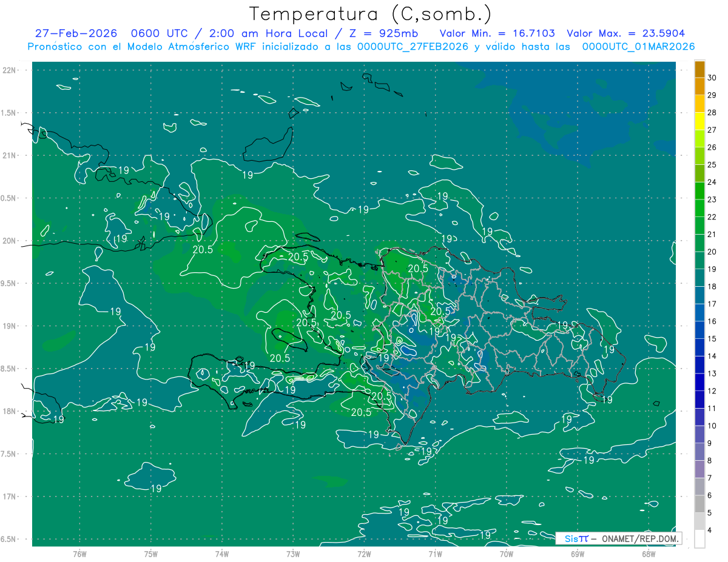This screenshot has height=562, width=728.
Task: Click "Valor Max. = 23.5904" value
Action: pos(625,33)
